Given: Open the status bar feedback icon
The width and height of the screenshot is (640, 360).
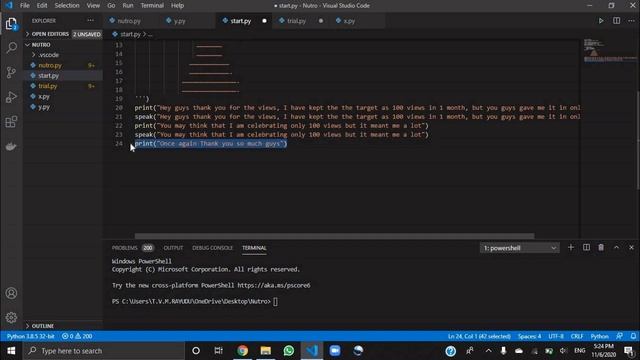Looking at the screenshot, I should click(x=620, y=336).
